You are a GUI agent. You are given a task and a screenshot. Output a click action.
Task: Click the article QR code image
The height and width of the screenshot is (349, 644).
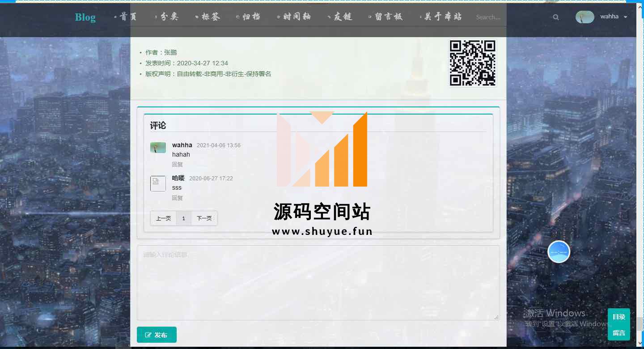point(473,63)
